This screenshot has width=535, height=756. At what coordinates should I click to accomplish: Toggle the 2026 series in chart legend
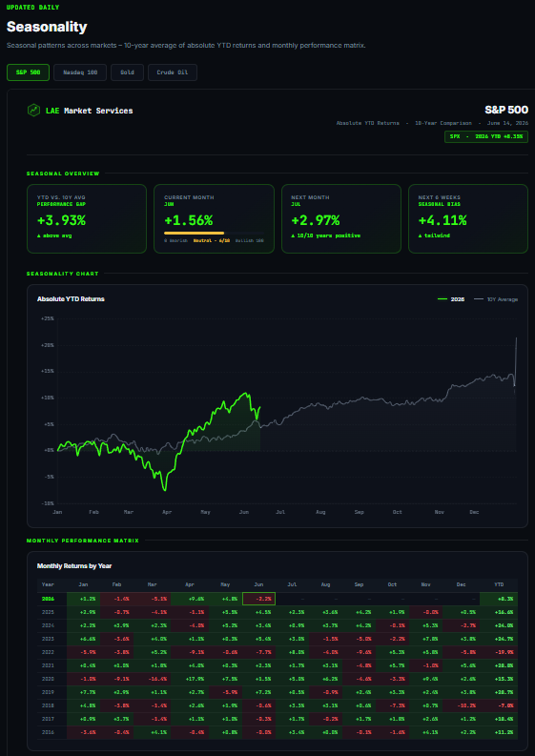pos(451,299)
